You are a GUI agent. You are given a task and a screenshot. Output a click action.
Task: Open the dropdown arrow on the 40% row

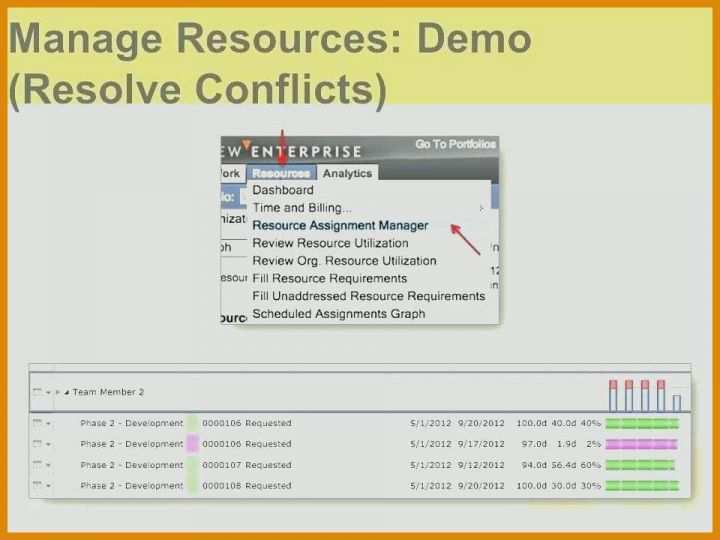[x=48, y=423]
